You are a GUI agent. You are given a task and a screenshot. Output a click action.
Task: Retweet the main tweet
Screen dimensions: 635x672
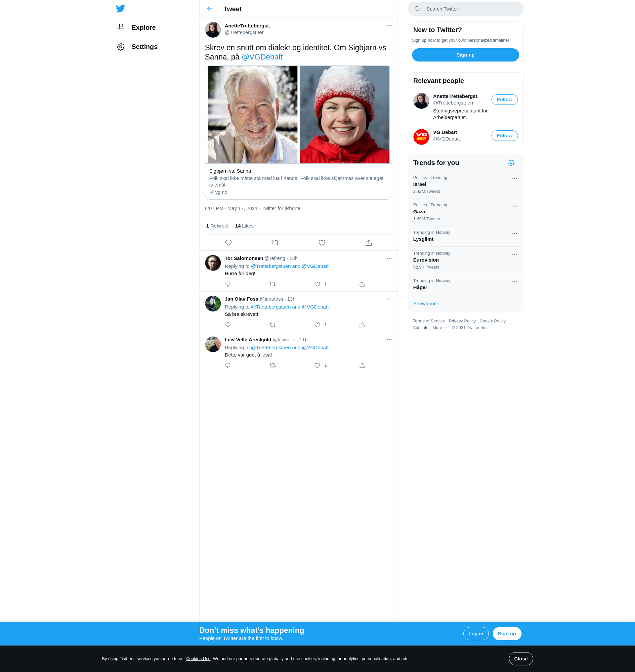pos(275,243)
